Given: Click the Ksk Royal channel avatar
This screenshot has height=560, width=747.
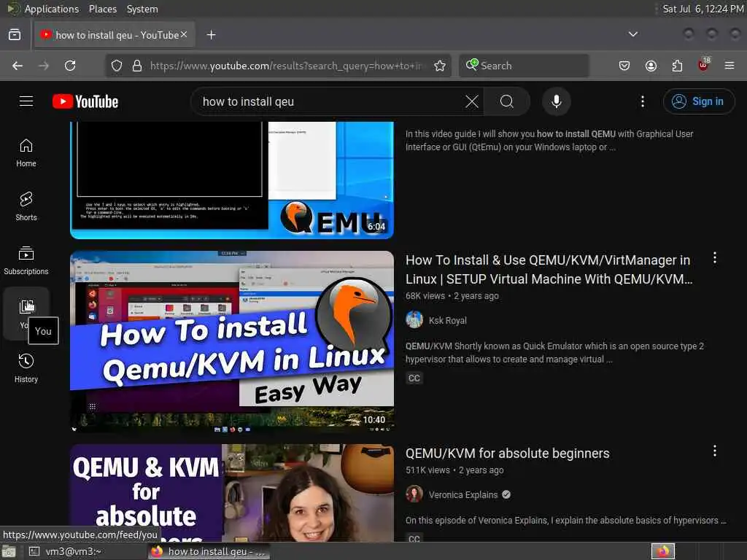Looking at the screenshot, I should (414, 319).
